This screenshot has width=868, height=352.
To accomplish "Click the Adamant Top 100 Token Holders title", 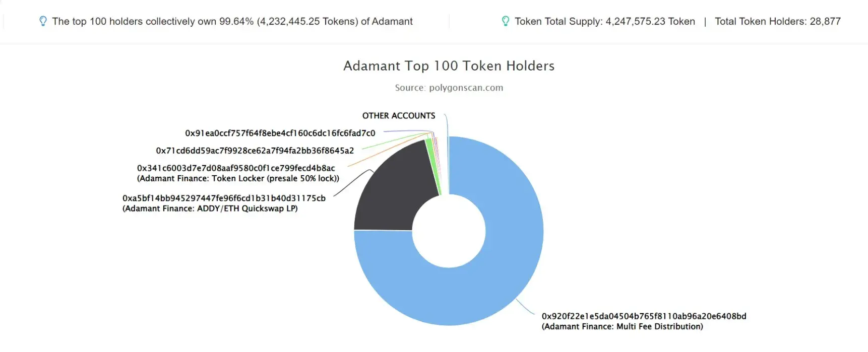I will pos(449,66).
